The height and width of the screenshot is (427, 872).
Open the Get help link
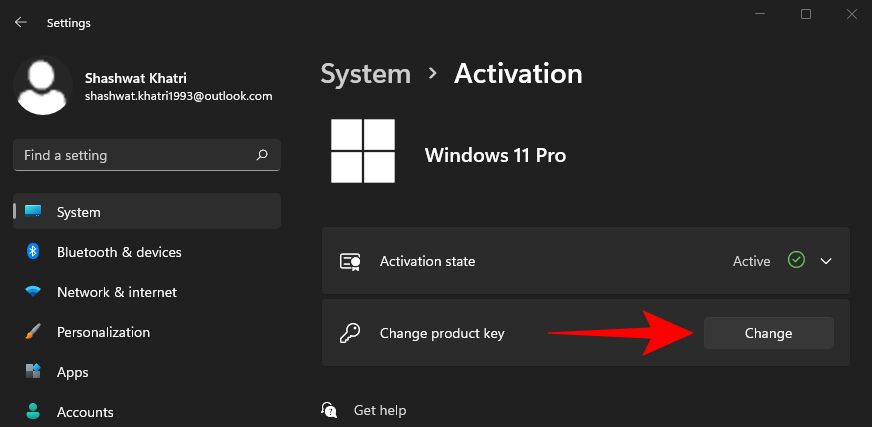380,410
